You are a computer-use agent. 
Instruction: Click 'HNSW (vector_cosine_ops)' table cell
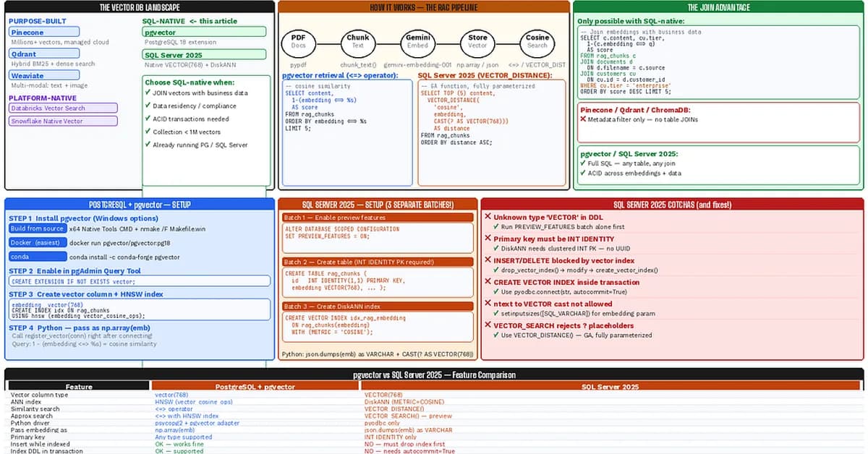point(194,402)
